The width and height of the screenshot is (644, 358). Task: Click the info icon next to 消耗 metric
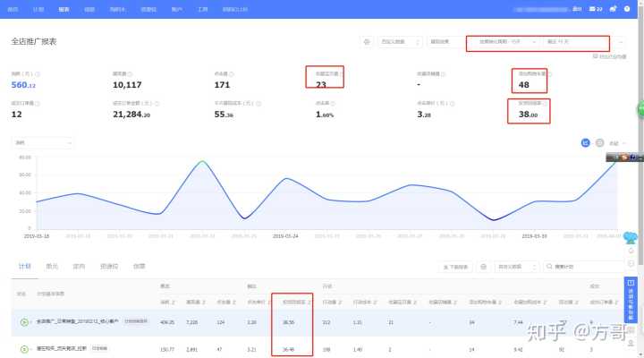point(35,73)
